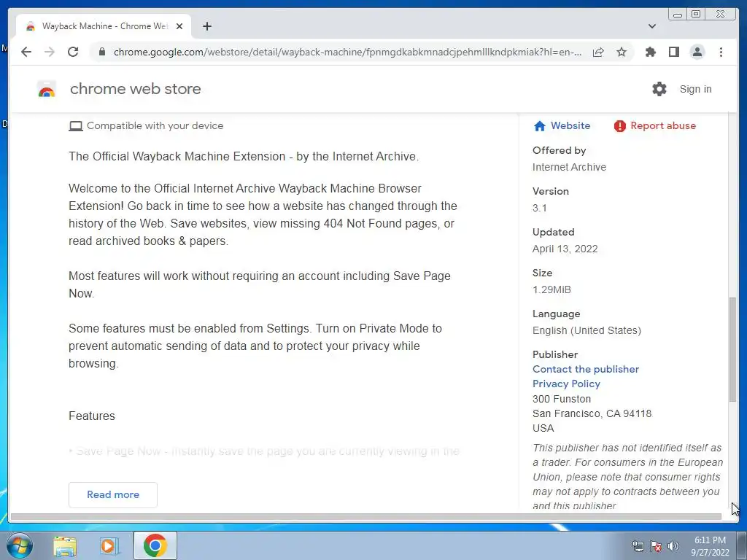Toggle the Chrome side panel
This screenshot has height=560, width=747.
click(x=673, y=52)
